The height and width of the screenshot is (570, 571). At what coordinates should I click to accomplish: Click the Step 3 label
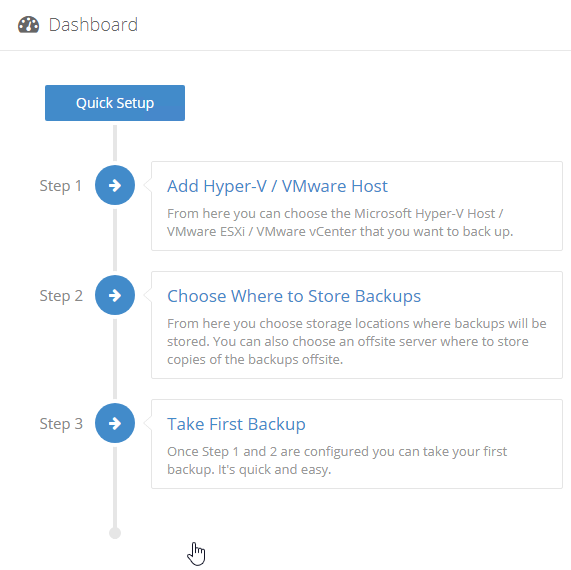pos(61,424)
